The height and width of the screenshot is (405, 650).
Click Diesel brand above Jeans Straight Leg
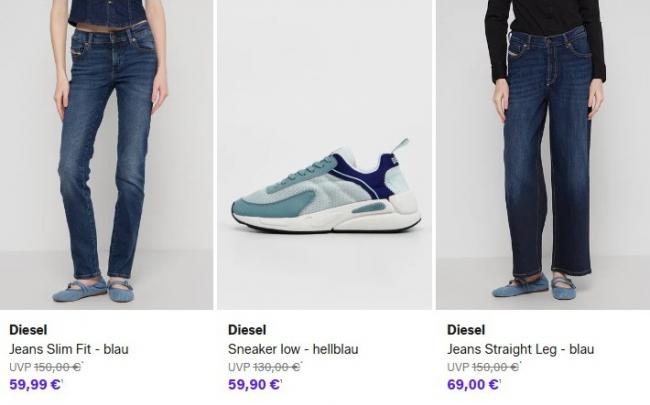pos(466,330)
